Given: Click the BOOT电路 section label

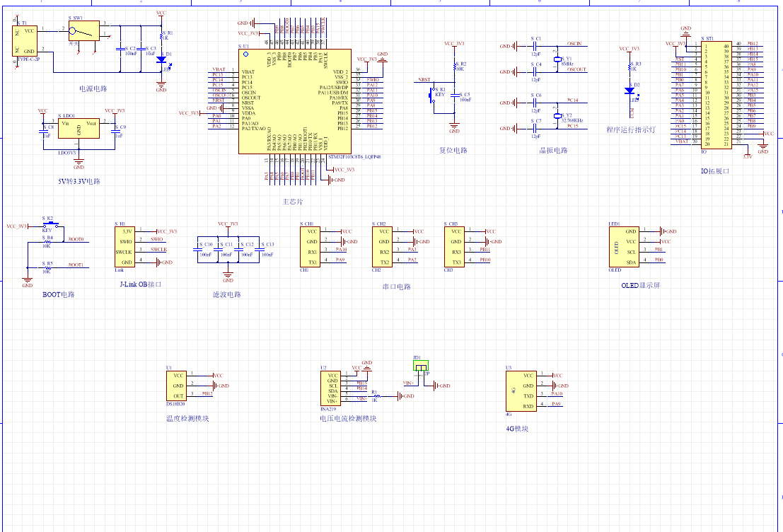Looking at the screenshot, I should tap(59, 295).
